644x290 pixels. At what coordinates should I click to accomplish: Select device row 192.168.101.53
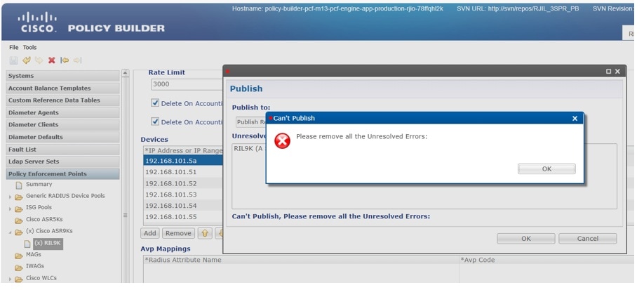pyautogui.click(x=183, y=195)
